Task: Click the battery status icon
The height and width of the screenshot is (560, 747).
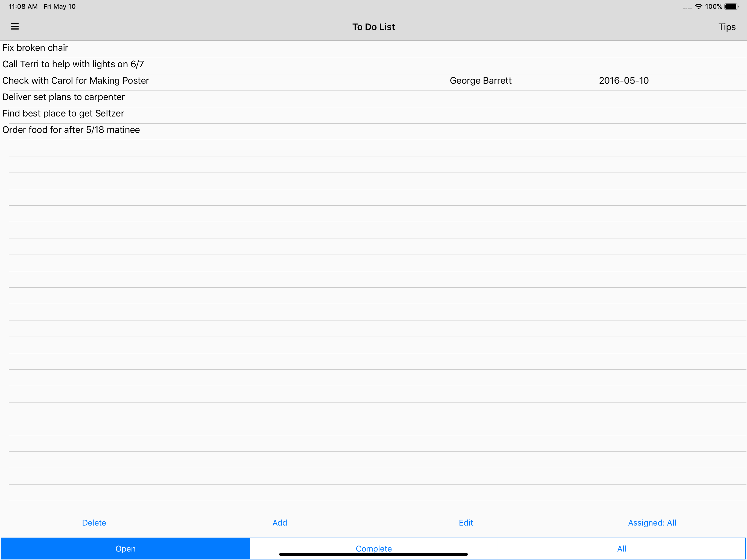Action: (731, 6)
